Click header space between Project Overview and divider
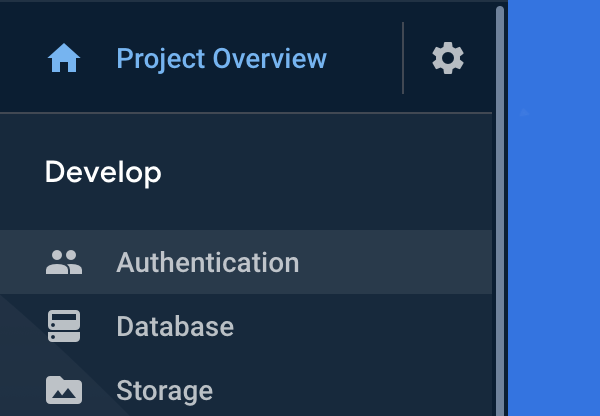 pyautogui.click(x=365, y=59)
